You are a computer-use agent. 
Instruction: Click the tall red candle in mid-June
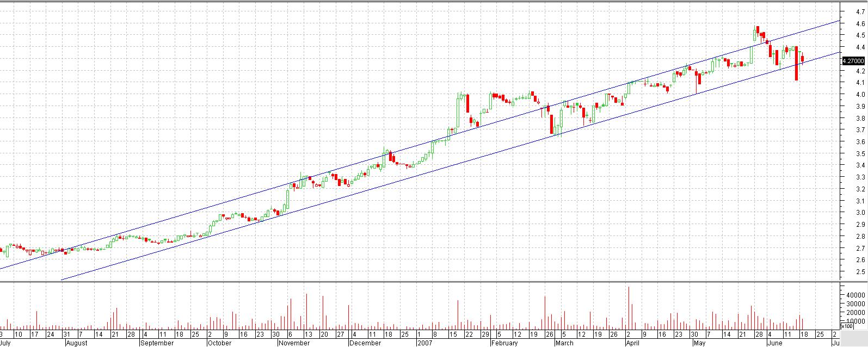(x=796, y=64)
